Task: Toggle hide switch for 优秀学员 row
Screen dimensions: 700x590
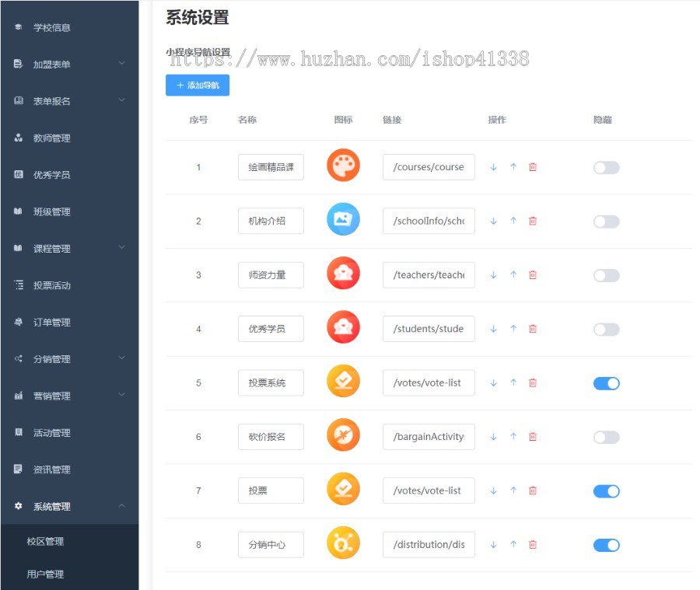Action: point(606,330)
